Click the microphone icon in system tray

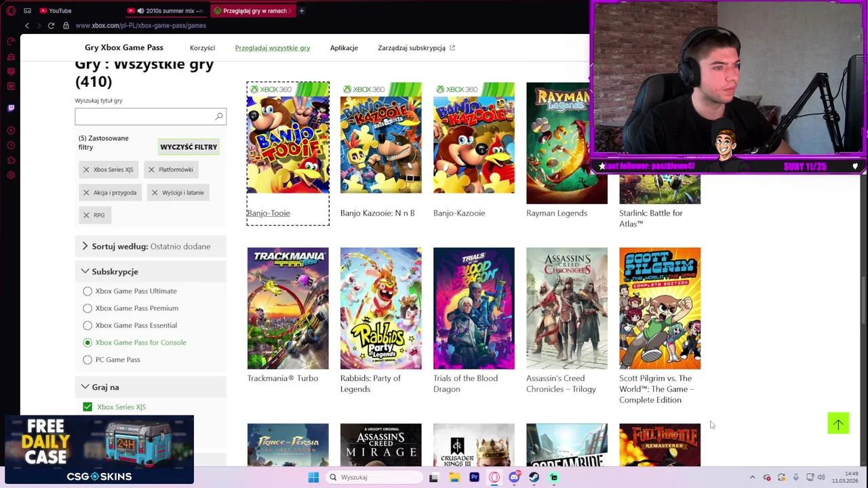(796, 477)
